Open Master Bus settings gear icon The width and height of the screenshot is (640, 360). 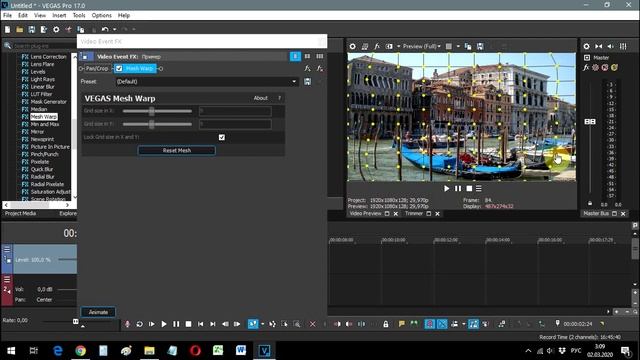pos(587,47)
